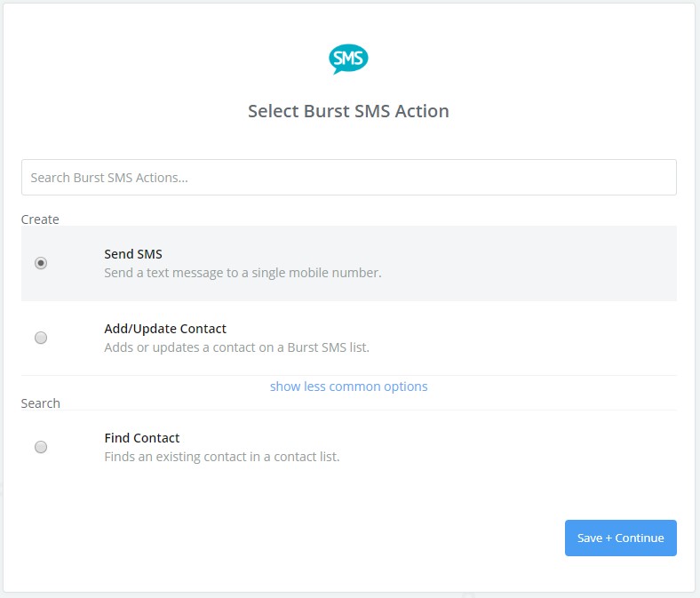This screenshot has height=598, width=700.
Task: Collapse list via show less common options
Action: pos(348,387)
